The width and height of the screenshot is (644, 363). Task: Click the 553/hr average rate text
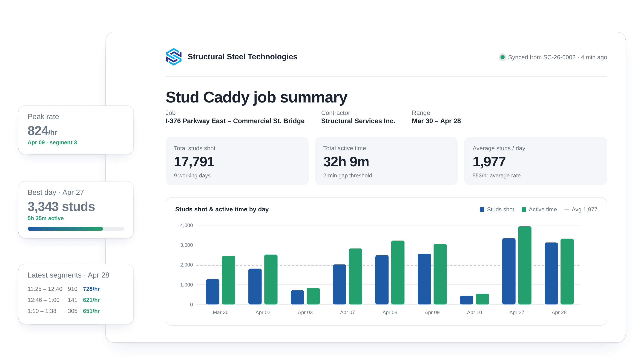coord(497,176)
